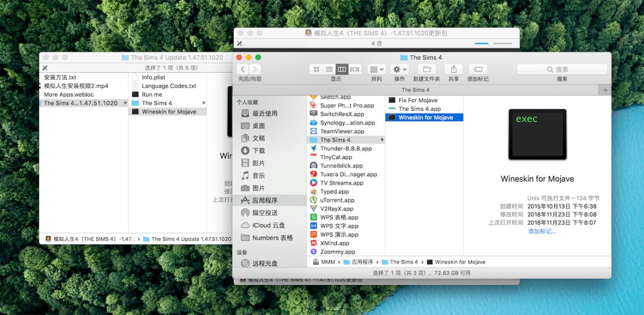The width and height of the screenshot is (644, 315).
Task: Focus the Finder search (搜索) field
Action: 562,69
